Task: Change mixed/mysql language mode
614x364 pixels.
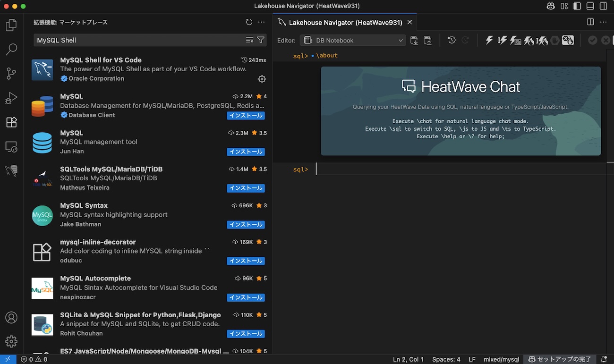Action: tap(501, 359)
